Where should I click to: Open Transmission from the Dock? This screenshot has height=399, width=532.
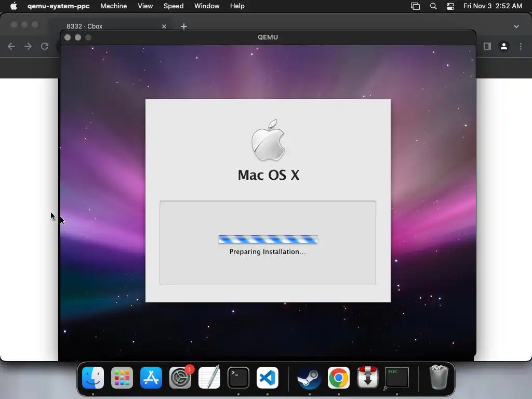(x=368, y=378)
